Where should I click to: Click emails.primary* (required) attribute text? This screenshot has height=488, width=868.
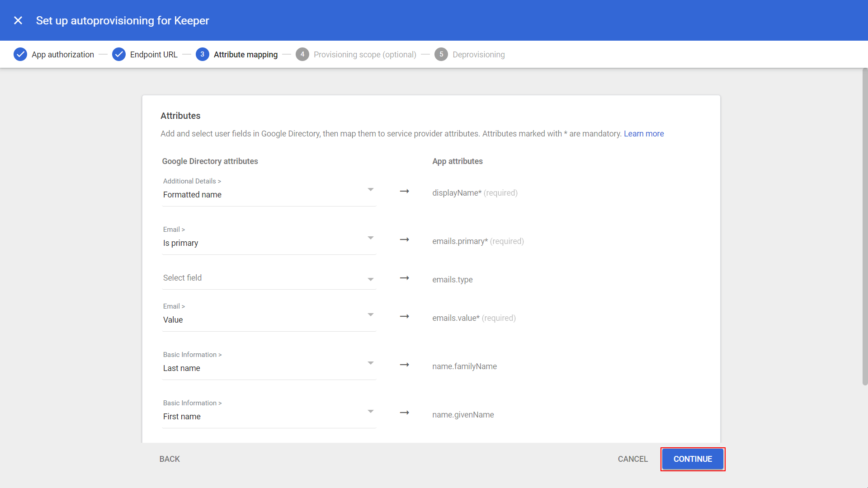pyautogui.click(x=478, y=241)
